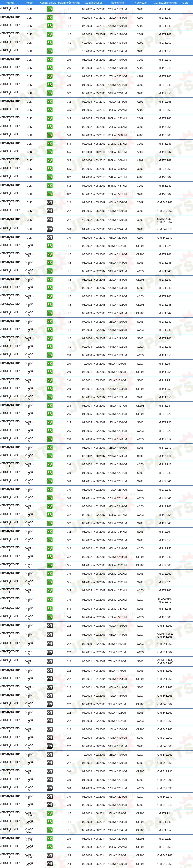Click ON icon in KLASA CLC OM 646.963 row
This screenshot has width=193, height=868.
pos(49,864)
